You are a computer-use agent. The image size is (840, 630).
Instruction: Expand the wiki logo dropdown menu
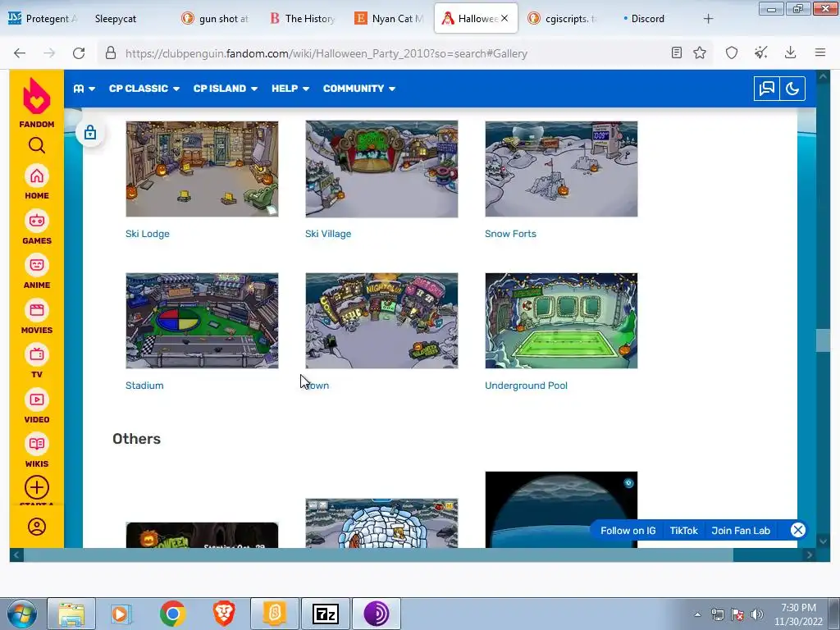(x=84, y=89)
